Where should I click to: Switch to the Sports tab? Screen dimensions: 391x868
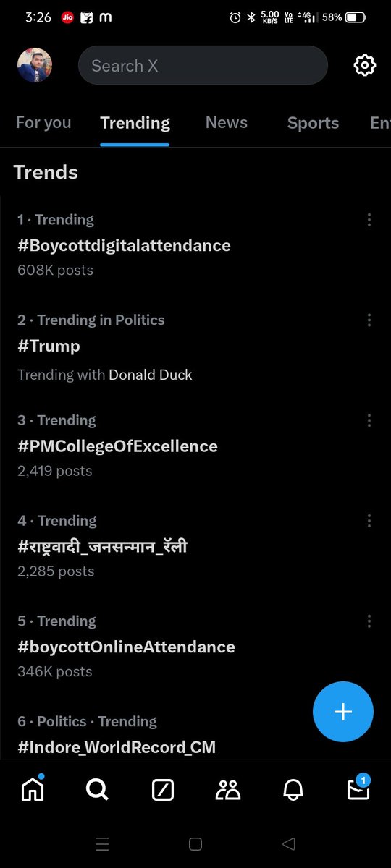point(313,123)
